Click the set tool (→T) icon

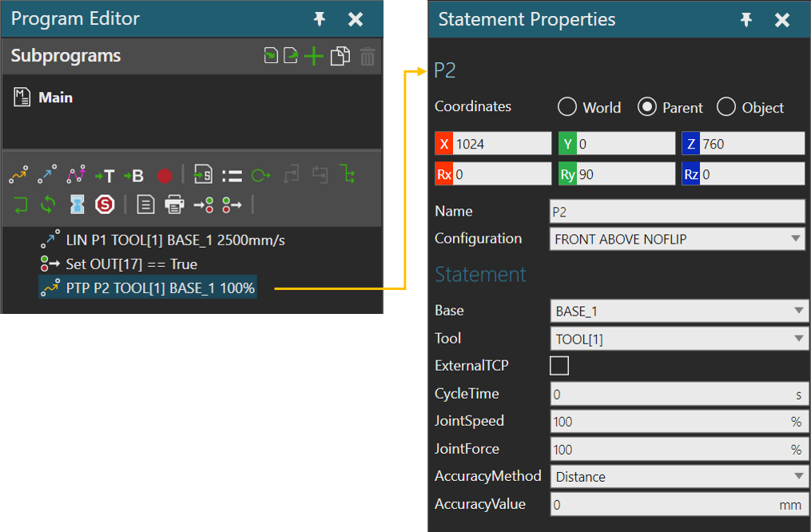[105, 176]
